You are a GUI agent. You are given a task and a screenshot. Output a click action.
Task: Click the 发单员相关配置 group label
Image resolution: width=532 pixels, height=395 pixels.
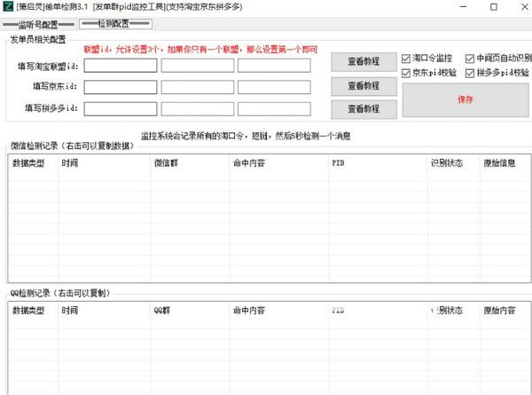(38, 40)
